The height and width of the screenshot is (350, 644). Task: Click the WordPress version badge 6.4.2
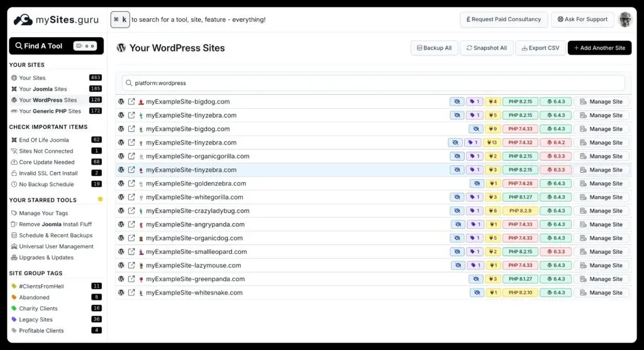(556, 143)
